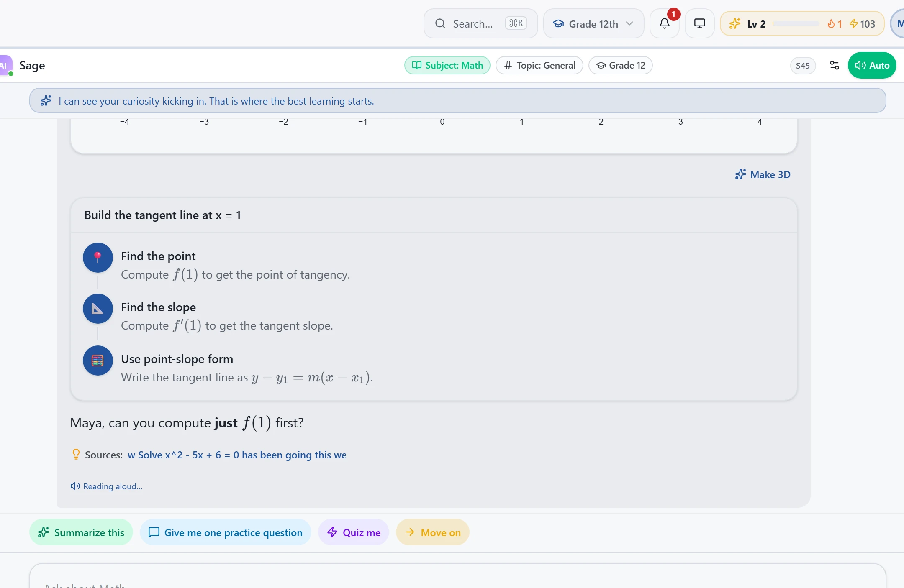
Task: Select the Grade 12 chip
Action: click(621, 65)
